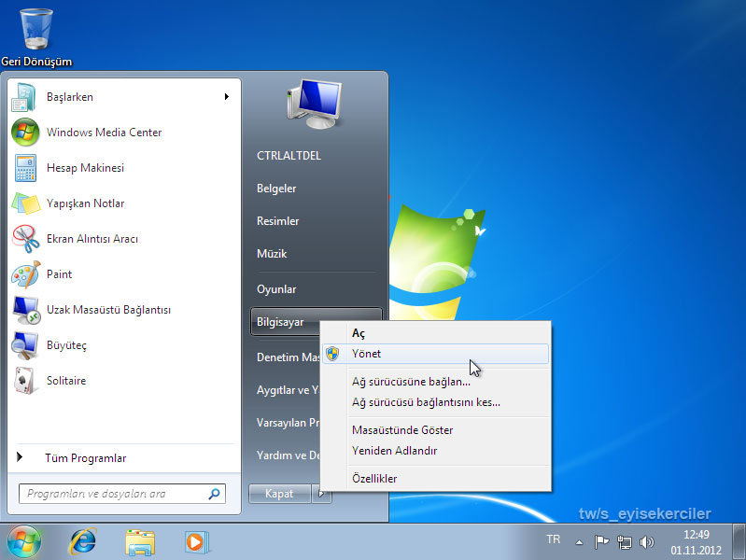Open Müzik in Start menu
Image resolution: width=746 pixels, height=560 pixels.
[272, 254]
